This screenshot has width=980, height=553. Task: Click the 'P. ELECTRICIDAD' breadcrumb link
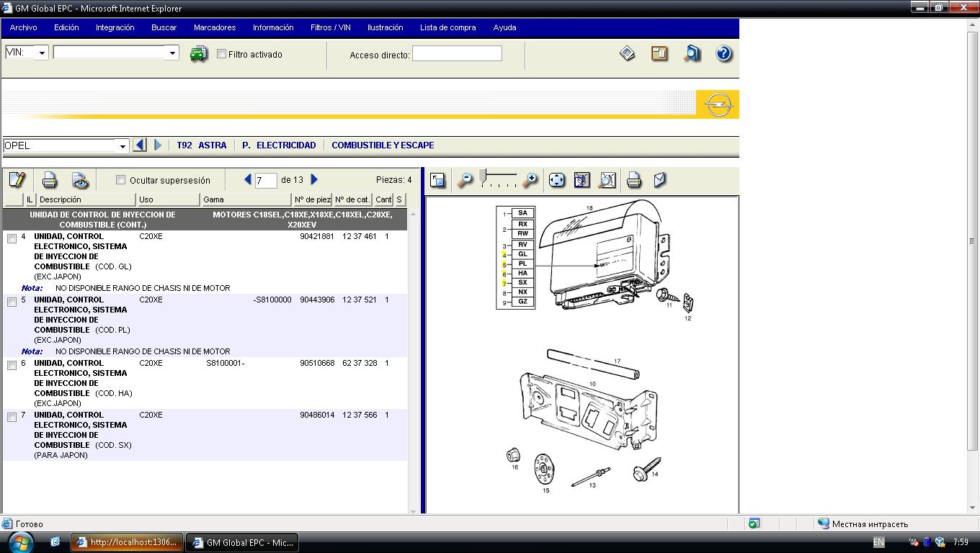[279, 145]
